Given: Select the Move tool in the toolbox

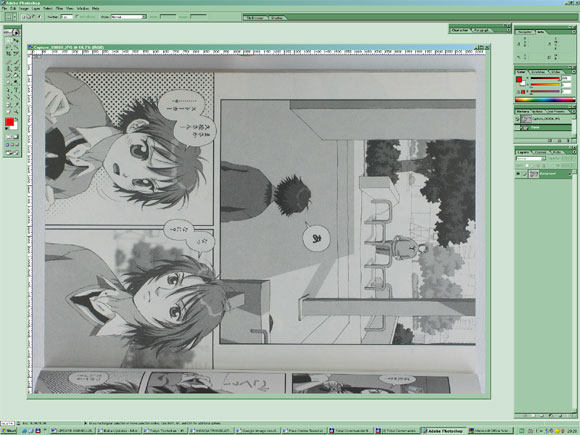Looking at the screenshot, I should [x=16, y=40].
